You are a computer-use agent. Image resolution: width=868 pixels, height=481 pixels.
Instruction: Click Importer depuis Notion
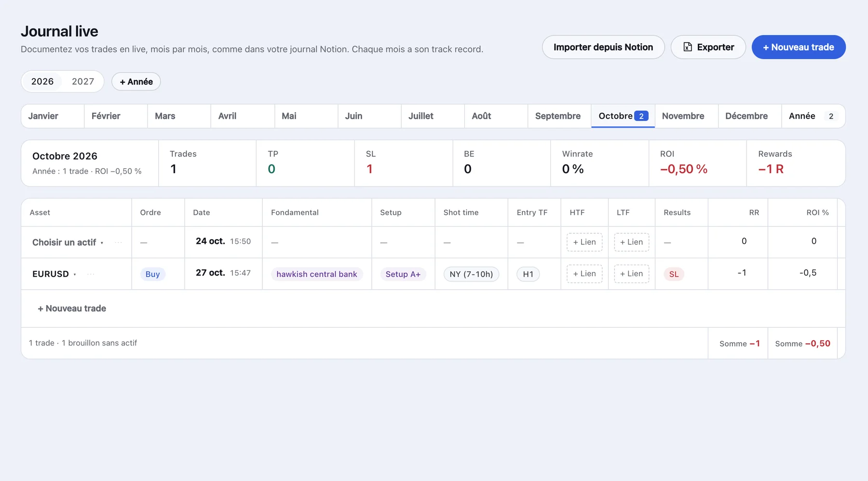[x=603, y=47]
